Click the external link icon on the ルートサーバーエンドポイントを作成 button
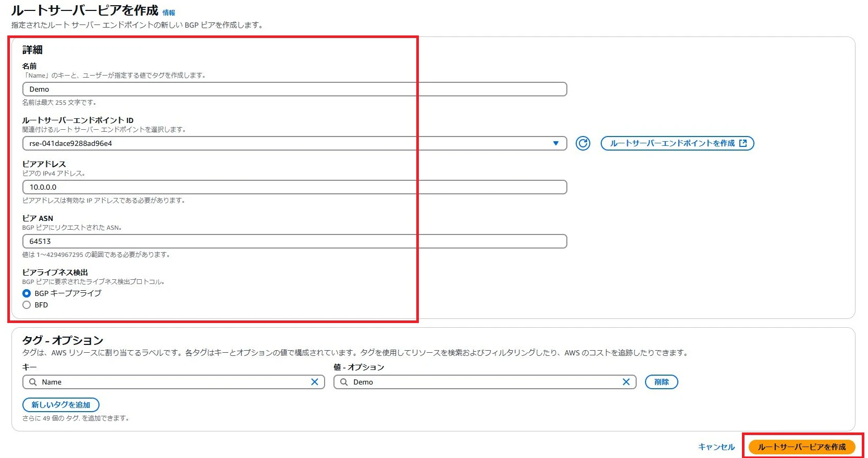Screen dimensions: 868x458 point(743,143)
